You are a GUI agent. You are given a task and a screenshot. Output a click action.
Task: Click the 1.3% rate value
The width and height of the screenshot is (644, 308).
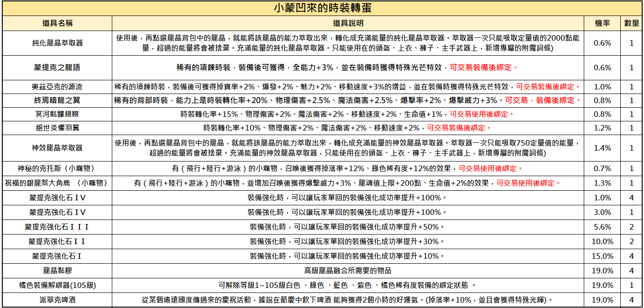pyautogui.click(x=602, y=183)
